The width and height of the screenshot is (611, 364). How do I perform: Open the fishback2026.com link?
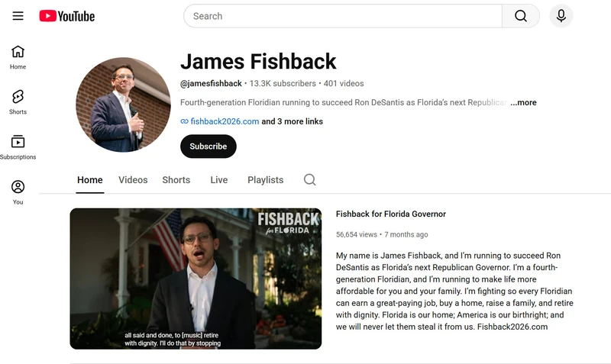pos(225,121)
